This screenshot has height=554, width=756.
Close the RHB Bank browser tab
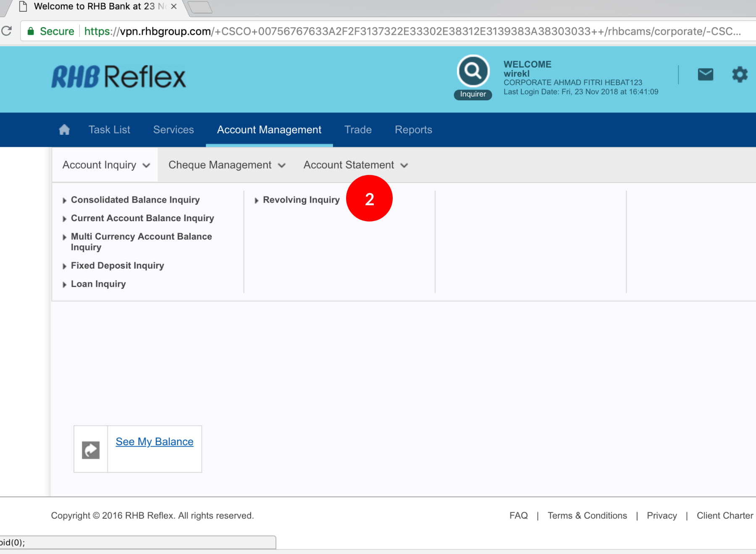[x=174, y=7]
